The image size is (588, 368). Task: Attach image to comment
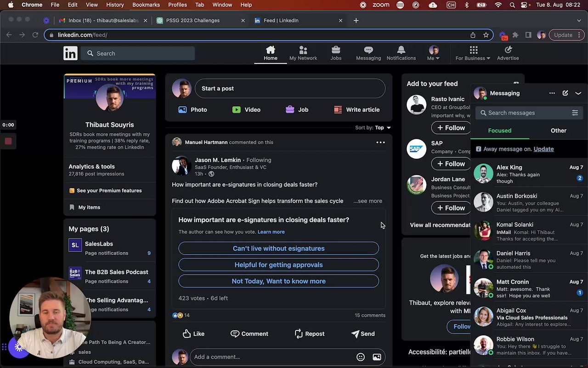click(x=377, y=357)
